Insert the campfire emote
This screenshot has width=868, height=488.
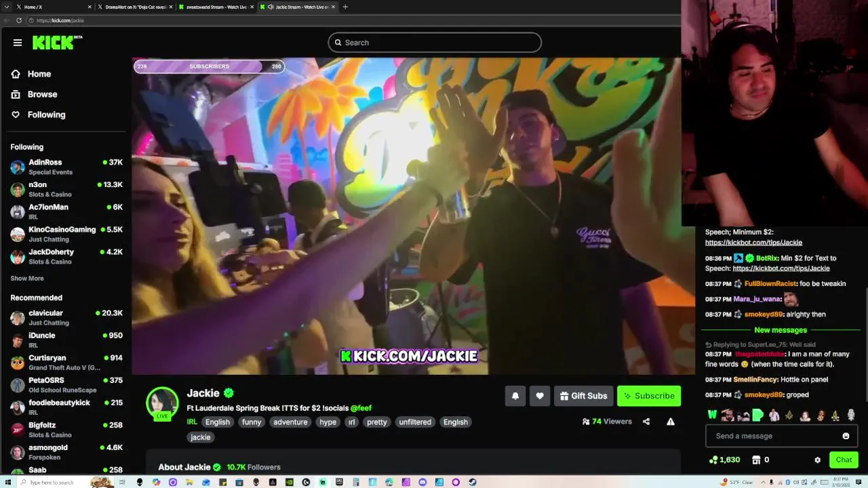click(835, 415)
